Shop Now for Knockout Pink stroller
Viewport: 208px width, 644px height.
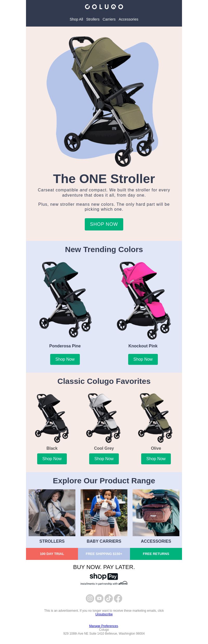click(143, 359)
